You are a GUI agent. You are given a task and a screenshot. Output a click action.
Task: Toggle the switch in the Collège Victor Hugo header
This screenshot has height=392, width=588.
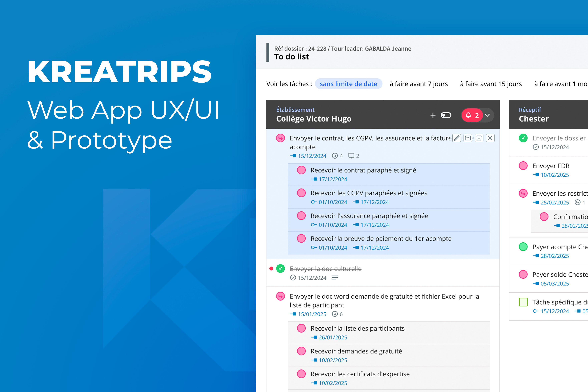[x=446, y=115]
